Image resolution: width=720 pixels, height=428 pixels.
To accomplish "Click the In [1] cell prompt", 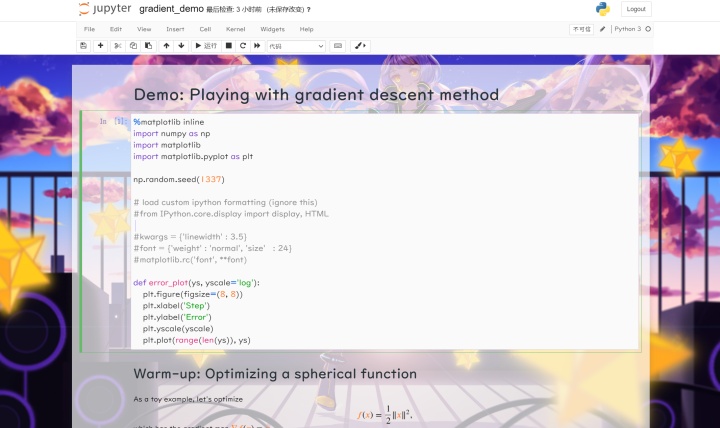I will [x=113, y=122].
